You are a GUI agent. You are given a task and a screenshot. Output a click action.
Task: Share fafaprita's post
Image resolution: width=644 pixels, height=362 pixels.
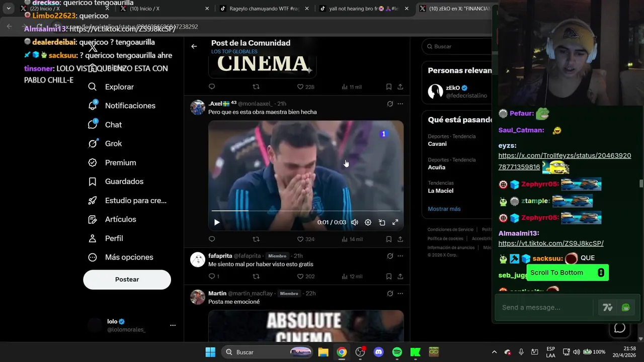(x=400, y=277)
